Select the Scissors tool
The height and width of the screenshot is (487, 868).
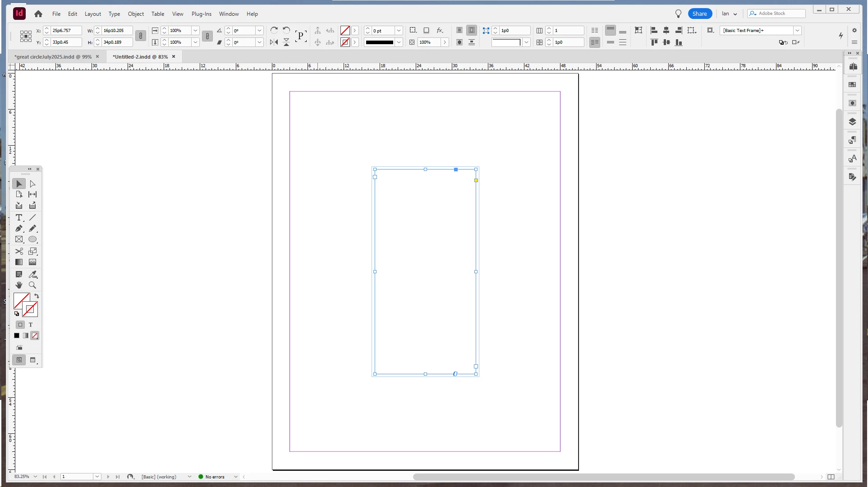pyautogui.click(x=19, y=251)
